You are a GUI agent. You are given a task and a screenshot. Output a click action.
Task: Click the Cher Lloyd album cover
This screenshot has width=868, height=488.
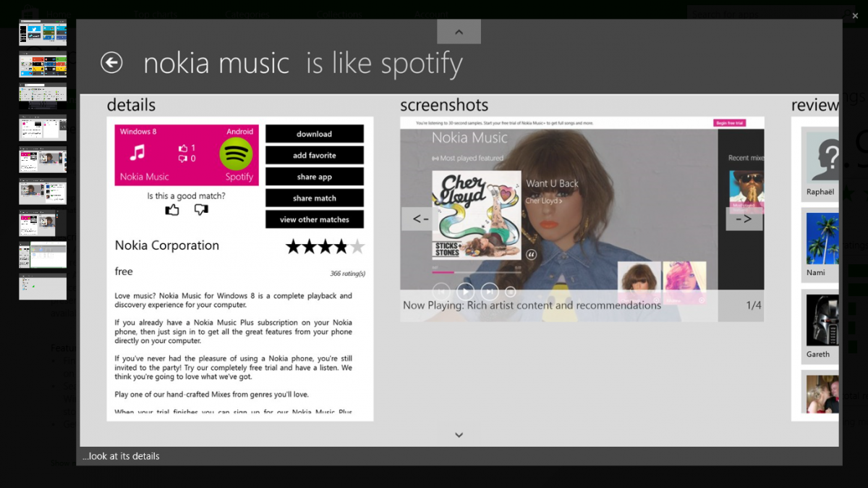point(476,214)
